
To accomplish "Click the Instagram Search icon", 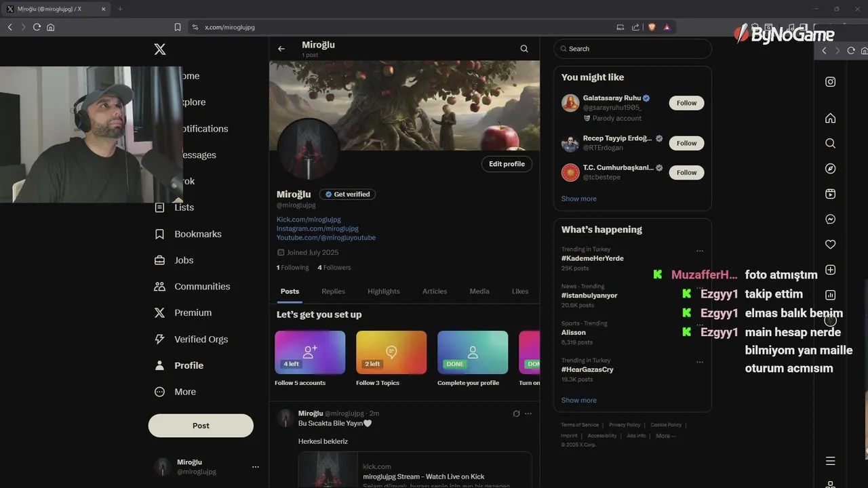I will (x=830, y=144).
